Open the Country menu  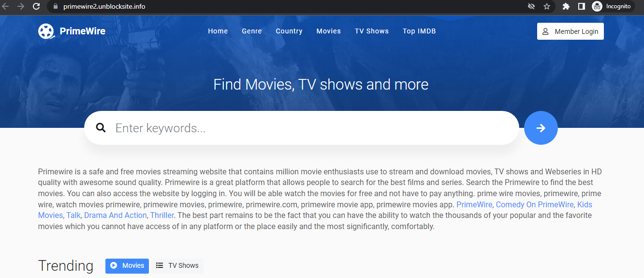[289, 31]
